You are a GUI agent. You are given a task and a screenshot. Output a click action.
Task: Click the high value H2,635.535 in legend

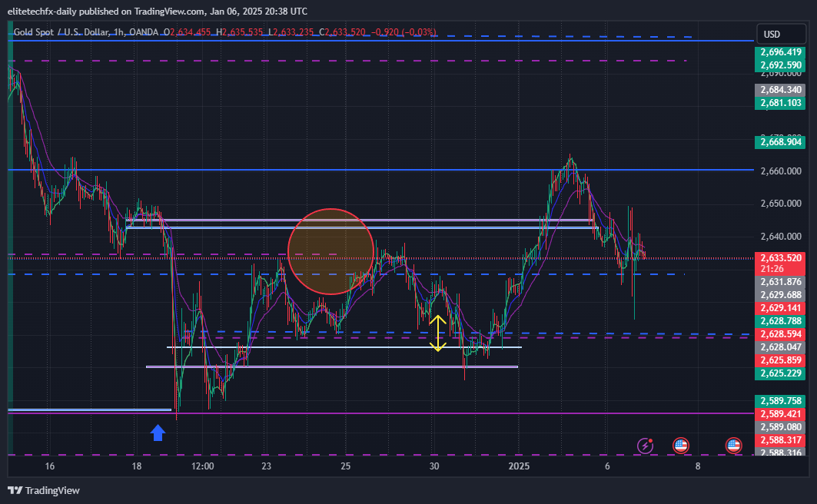click(x=241, y=32)
